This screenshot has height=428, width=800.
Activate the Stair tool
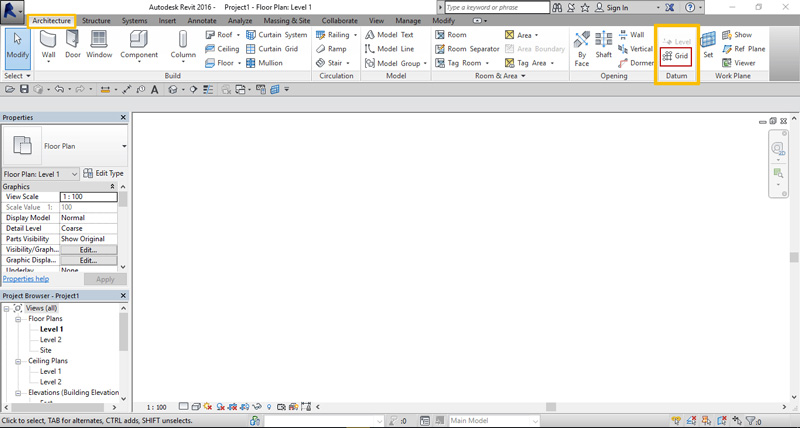click(x=333, y=63)
